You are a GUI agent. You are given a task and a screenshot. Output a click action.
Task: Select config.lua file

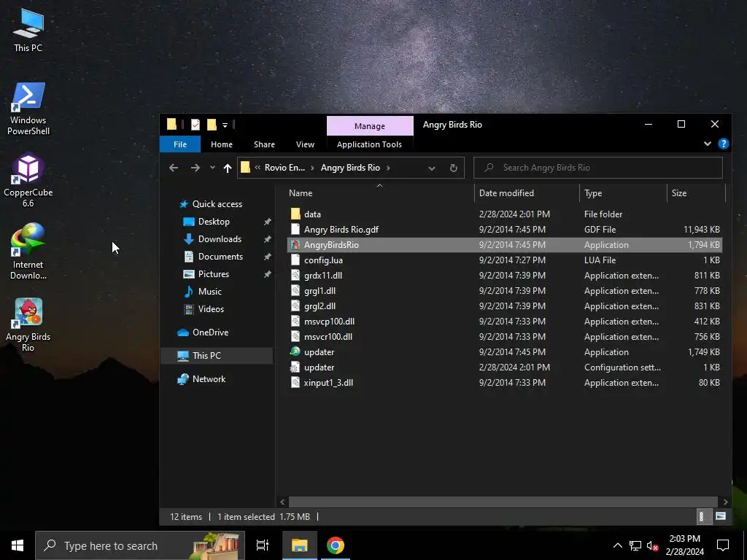pos(505,260)
